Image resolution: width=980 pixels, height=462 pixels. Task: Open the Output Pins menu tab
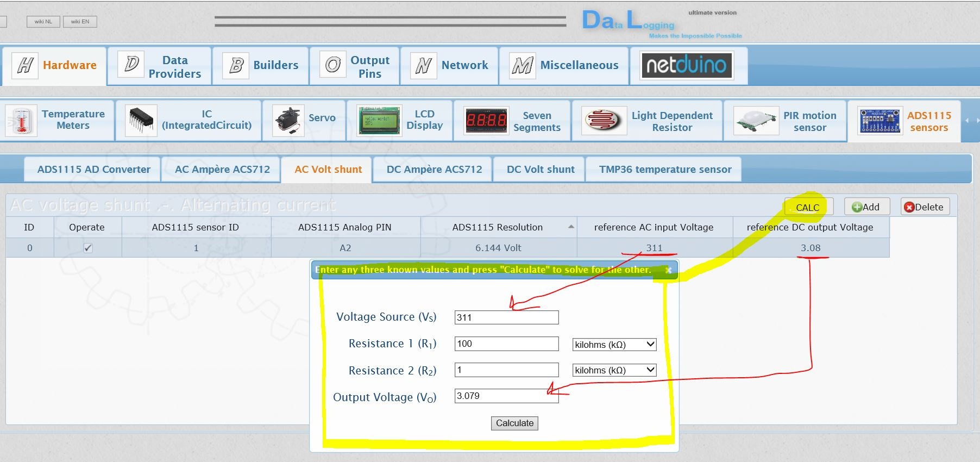(x=355, y=66)
